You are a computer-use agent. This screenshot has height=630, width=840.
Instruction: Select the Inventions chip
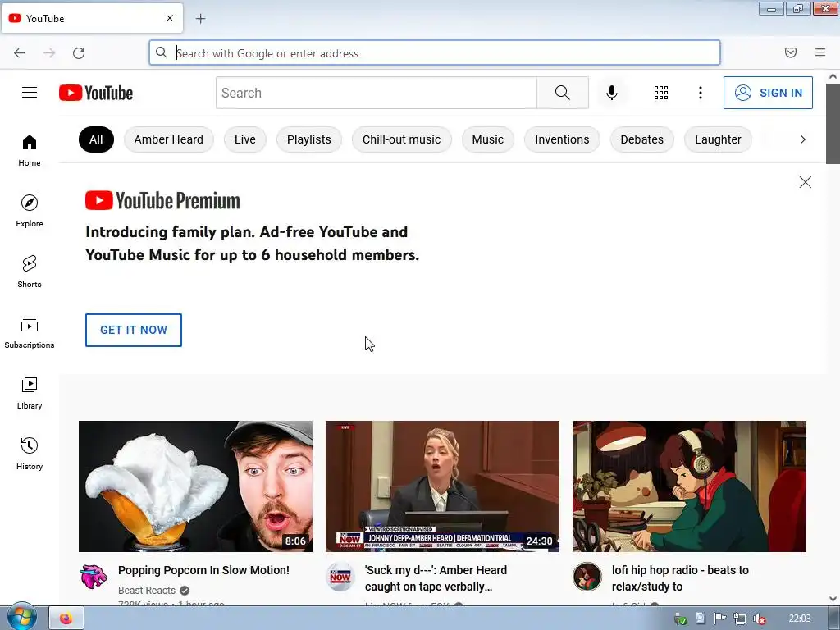(x=562, y=139)
